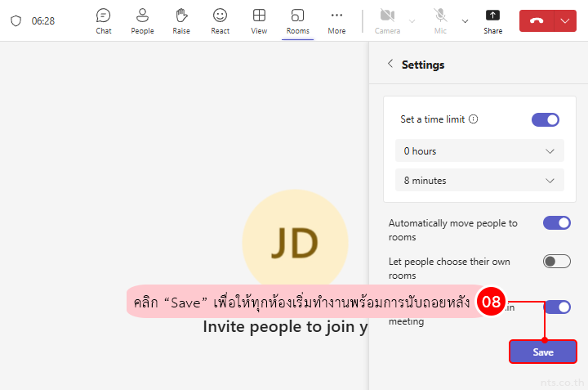Click the shield security icon
The height and width of the screenshot is (390, 588).
[16, 21]
